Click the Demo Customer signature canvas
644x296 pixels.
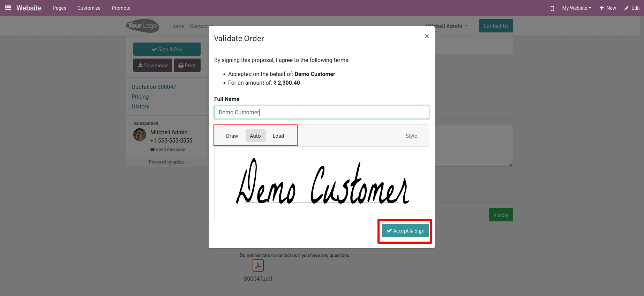(322, 182)
